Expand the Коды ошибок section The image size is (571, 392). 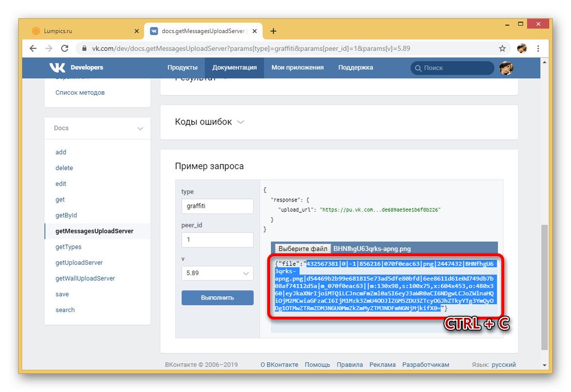tap(210, 122)
